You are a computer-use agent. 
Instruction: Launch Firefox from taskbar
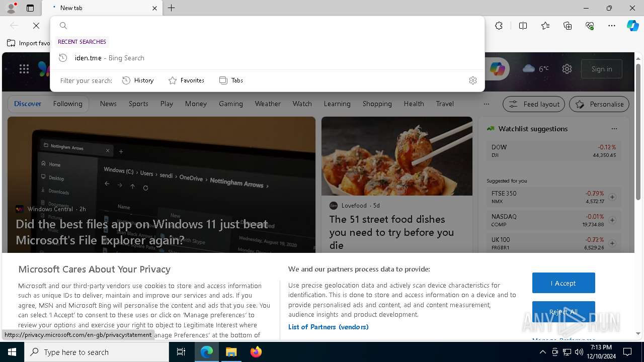pos(256,352)
